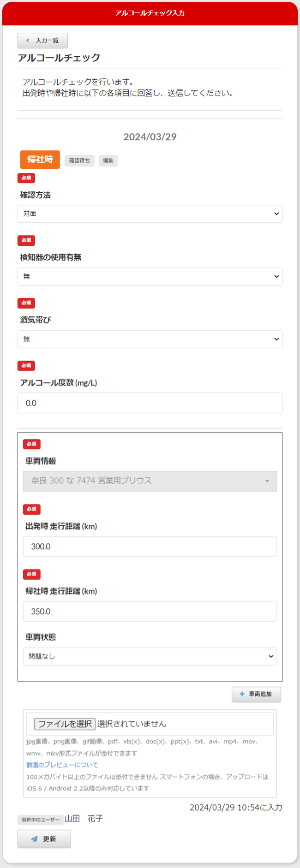Focus the 帰社時 走行距離 input field

pos(150,612)
